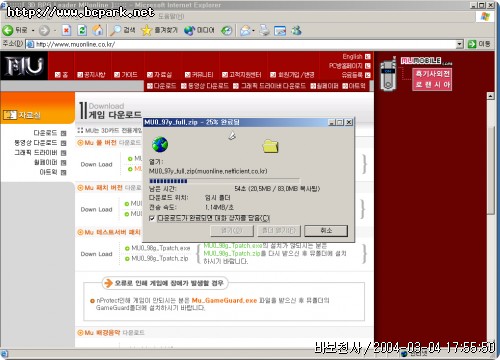Click the 취소 (Cancel) button in download dialog
Viewport: 500px width, 360px height.
(x=326, y=231)
